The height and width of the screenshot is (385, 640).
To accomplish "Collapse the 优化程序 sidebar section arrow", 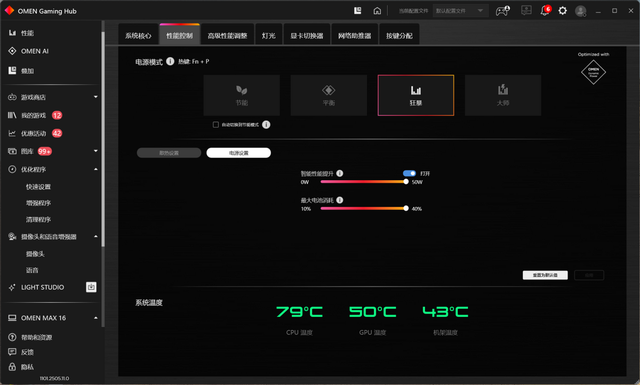I will pyautogui.click(x=96, y=169).
